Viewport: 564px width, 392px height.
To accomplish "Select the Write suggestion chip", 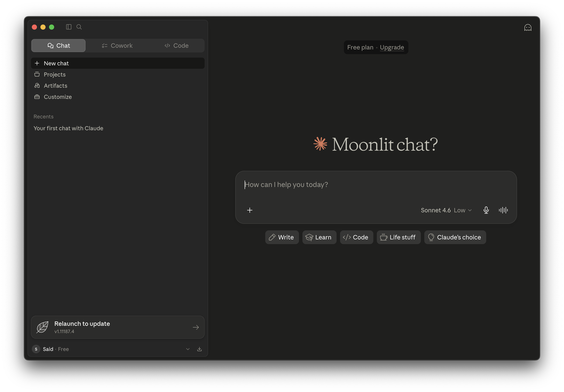I will pyautogui.click(x=282, y=237).
